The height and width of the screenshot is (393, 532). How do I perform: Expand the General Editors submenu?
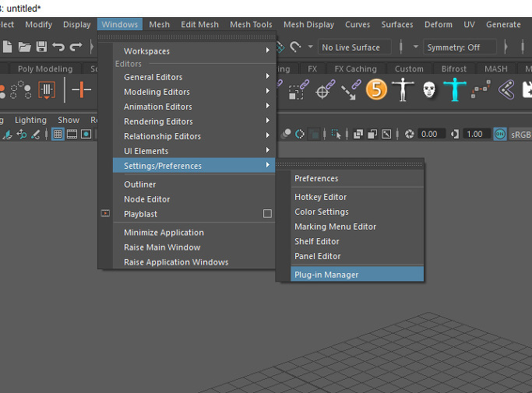tap(194, 77)
